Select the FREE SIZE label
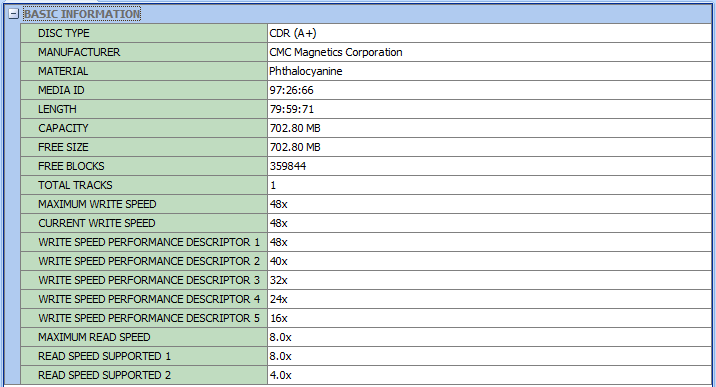The image size is (716, 387). tap(63, 147)
